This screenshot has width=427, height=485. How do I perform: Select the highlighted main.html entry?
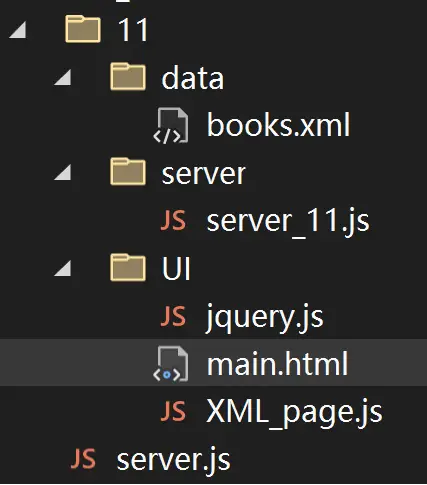[x=213, y=362]
